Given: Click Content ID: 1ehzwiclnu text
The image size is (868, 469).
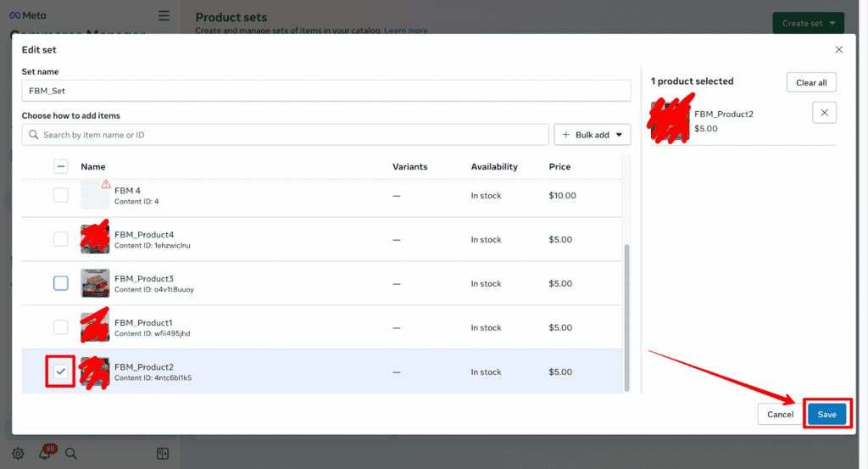Looking at the screenshot, I should pyautogui.click(x=153, y=245).
